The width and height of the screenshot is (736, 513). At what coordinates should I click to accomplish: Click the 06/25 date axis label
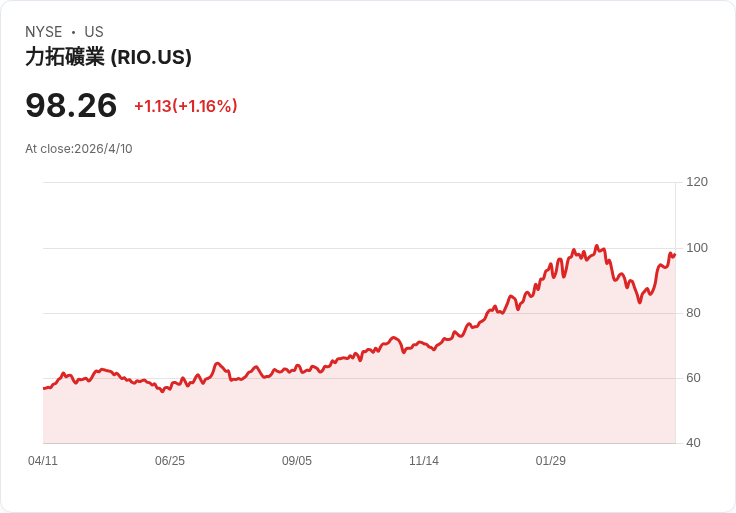click(170, 461)
